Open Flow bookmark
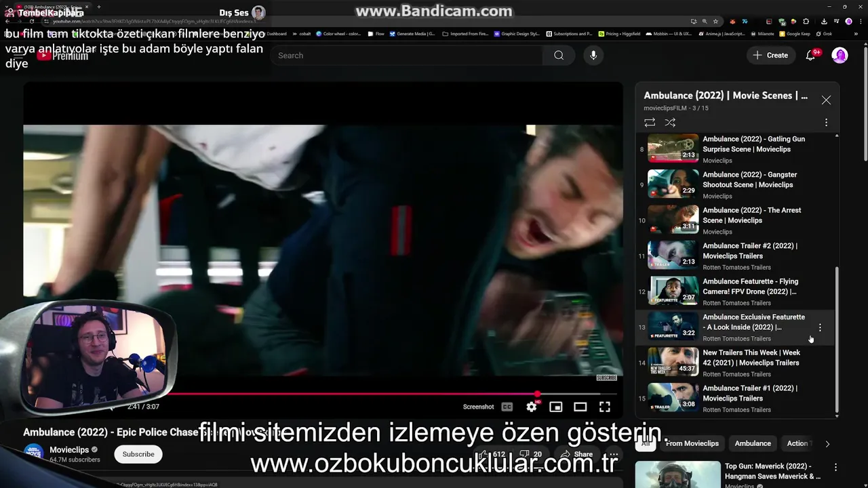This screenshot has height=488, width=868. click(376, 34)
